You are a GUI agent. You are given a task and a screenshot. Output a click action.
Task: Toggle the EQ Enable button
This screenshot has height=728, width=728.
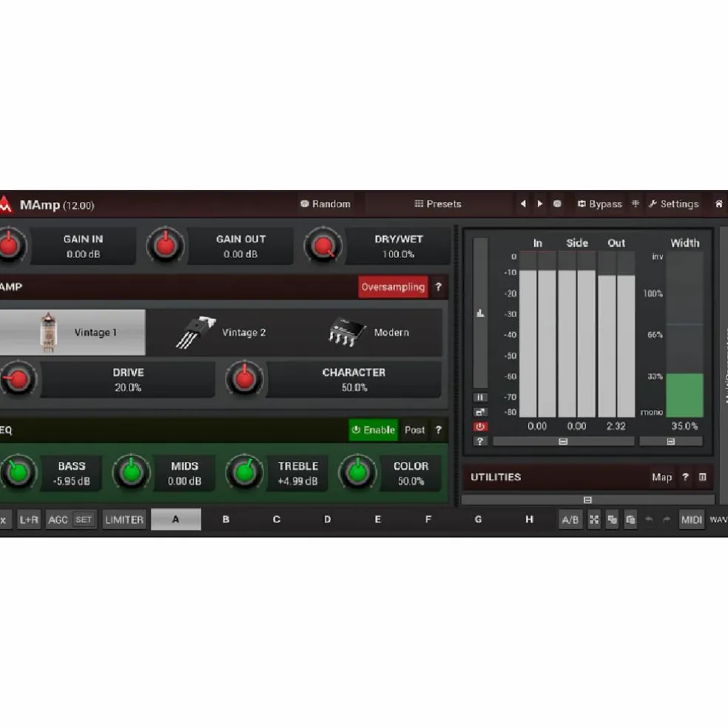click(374, 430)
